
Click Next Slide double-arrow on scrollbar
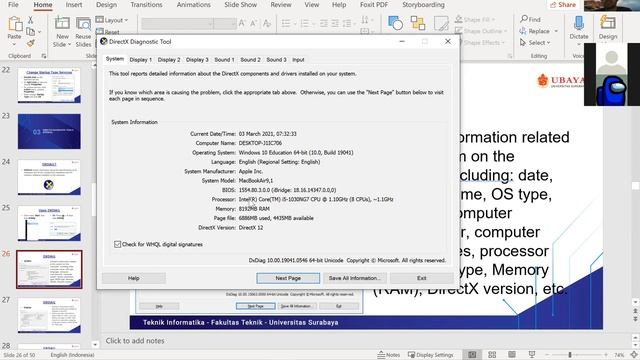(x=635, y=318)
